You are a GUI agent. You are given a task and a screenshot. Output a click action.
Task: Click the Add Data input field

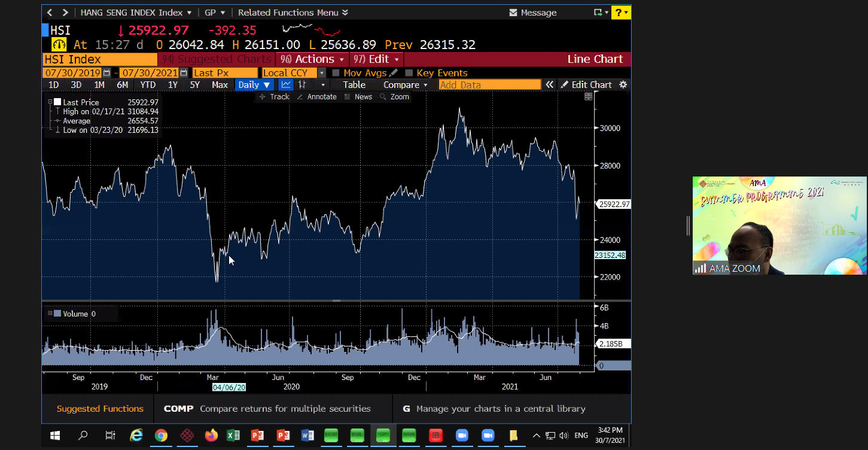490,85
